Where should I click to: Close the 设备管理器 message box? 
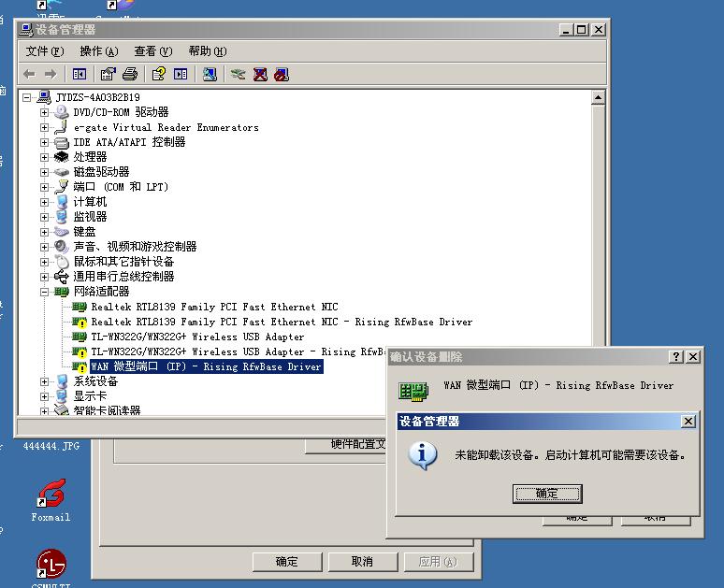[x=688, y=422]
